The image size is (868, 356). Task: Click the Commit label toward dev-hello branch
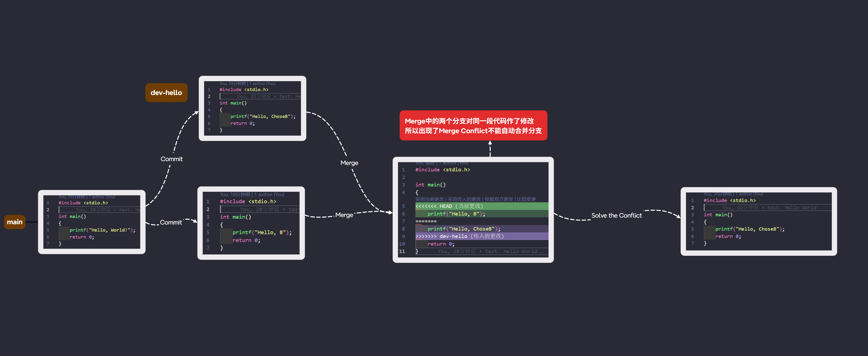pyautogui.click(x=172, y=159)
